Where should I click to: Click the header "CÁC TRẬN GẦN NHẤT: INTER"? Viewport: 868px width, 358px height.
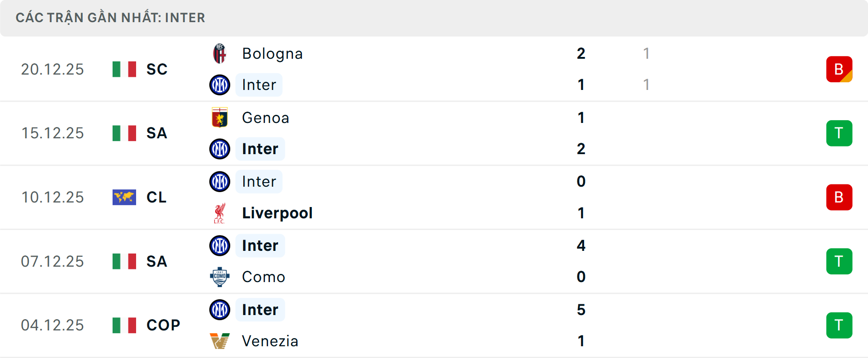[110, 18]
